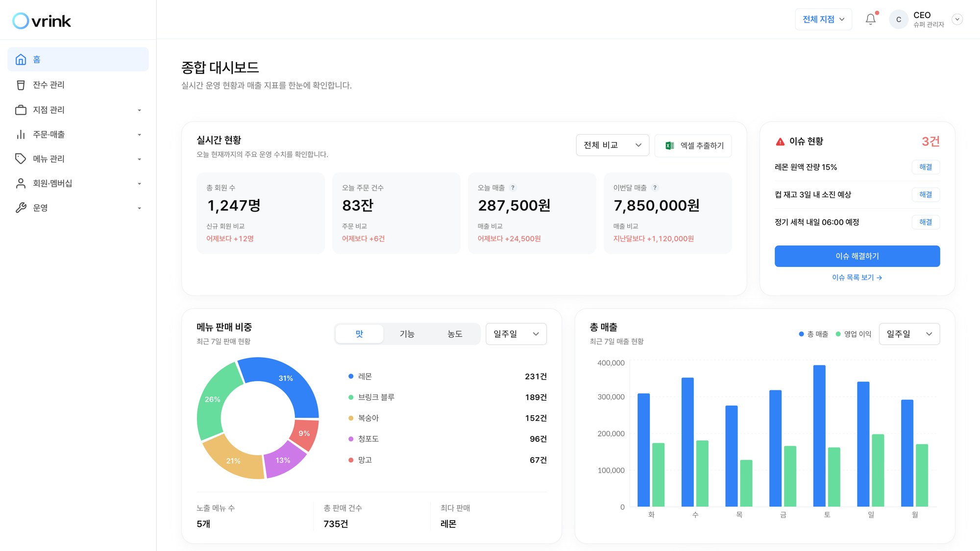Open the 일주일 dropdown in 메뉴 판매 비중

516,334
